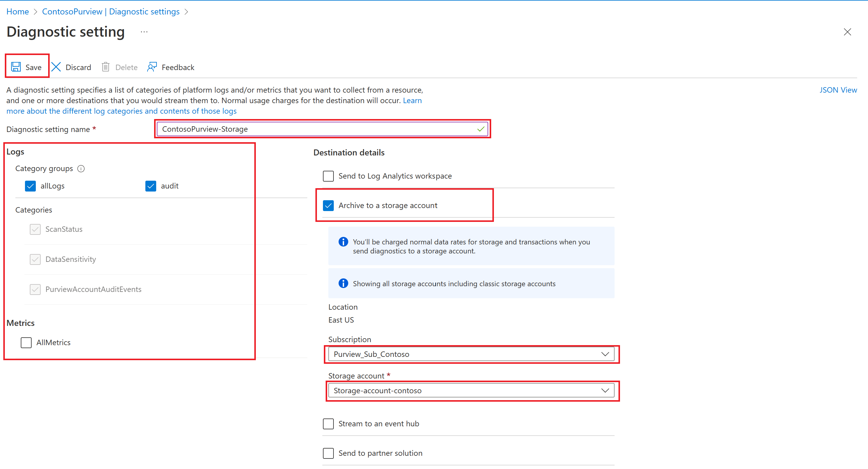868x469 pixels.
Task: Enable the AllMetrics checkbox
Action: coord(26,342)
